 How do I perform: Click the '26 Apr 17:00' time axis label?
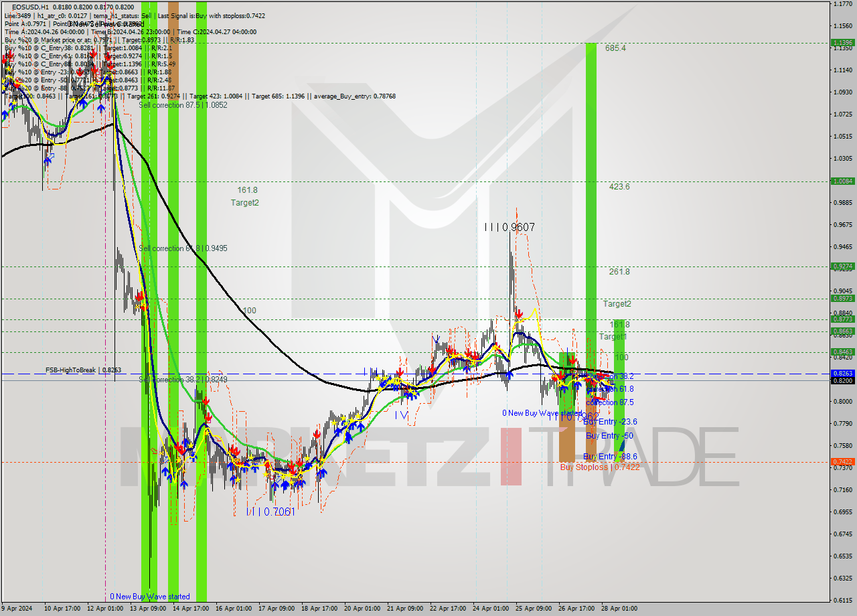coord(576,609)
